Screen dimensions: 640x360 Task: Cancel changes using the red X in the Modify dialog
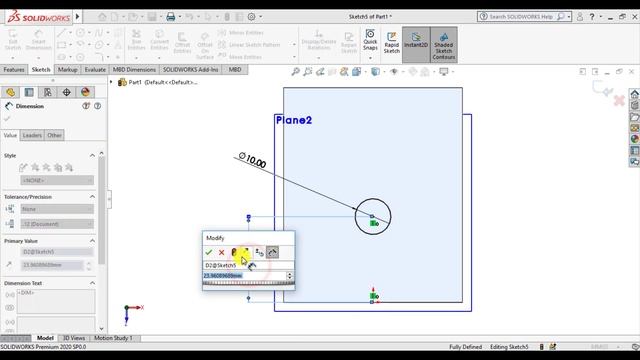[x=221, y=253]
